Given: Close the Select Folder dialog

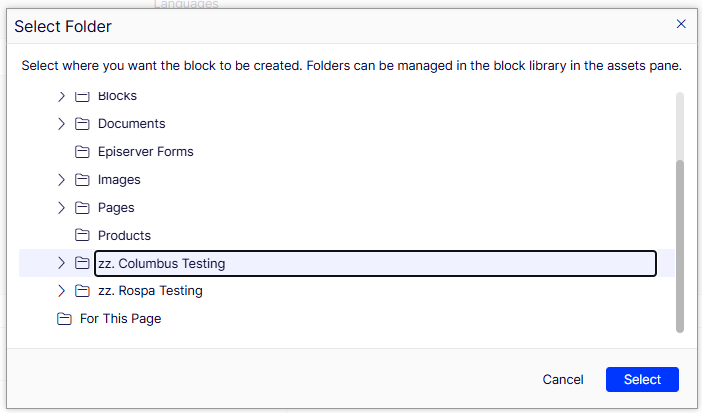Looking at the screenshot, I should pos(681,24).
